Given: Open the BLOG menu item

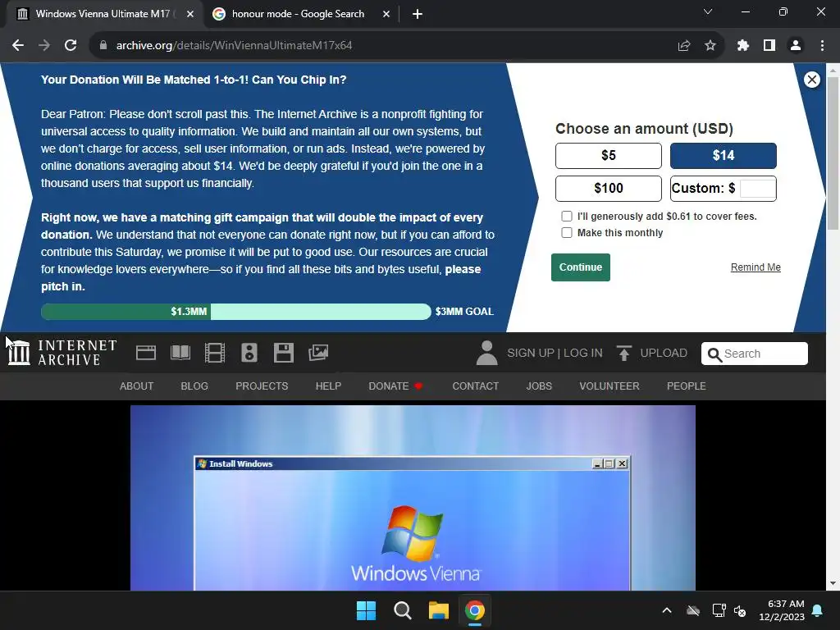Looking at the screenshot, I should tap(194, 386).
